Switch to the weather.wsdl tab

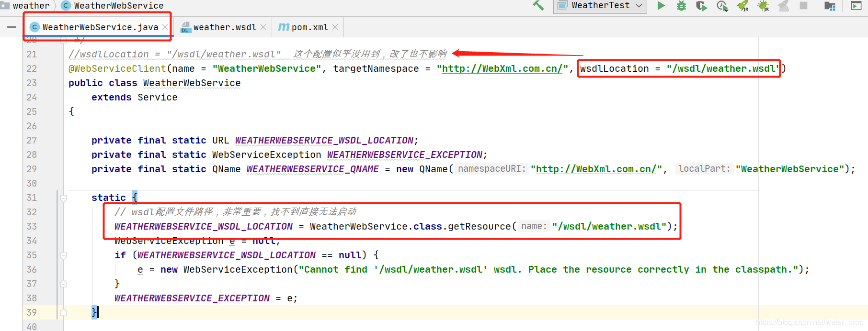[x=224, y=27]
